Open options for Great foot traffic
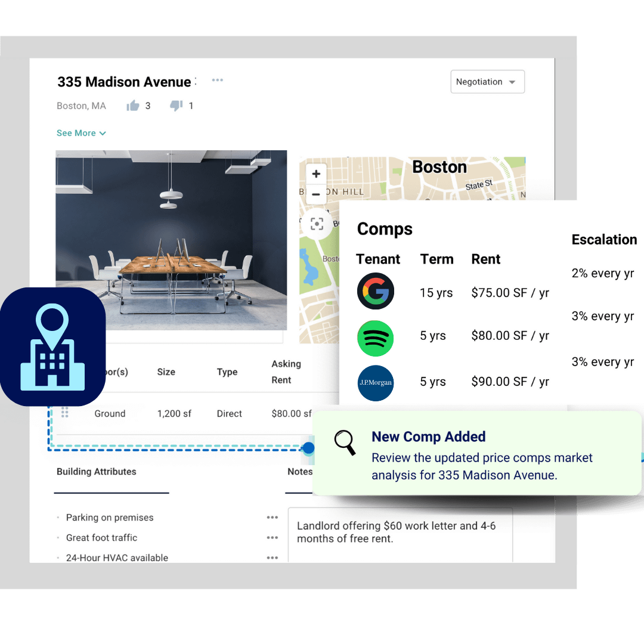The width and height of the screenshot is (644, 644). pyautogui.click(x=273, y=538)
